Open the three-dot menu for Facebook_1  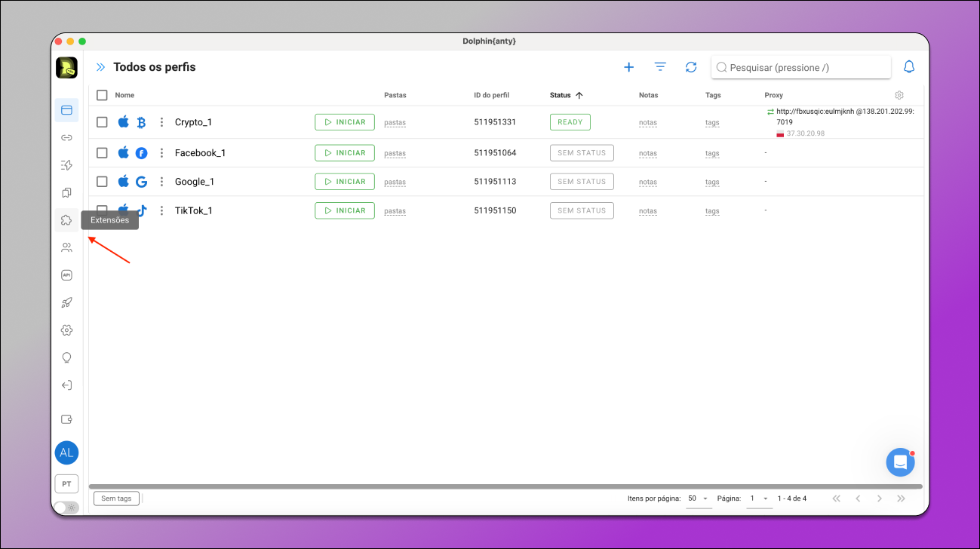click(161, 153)
